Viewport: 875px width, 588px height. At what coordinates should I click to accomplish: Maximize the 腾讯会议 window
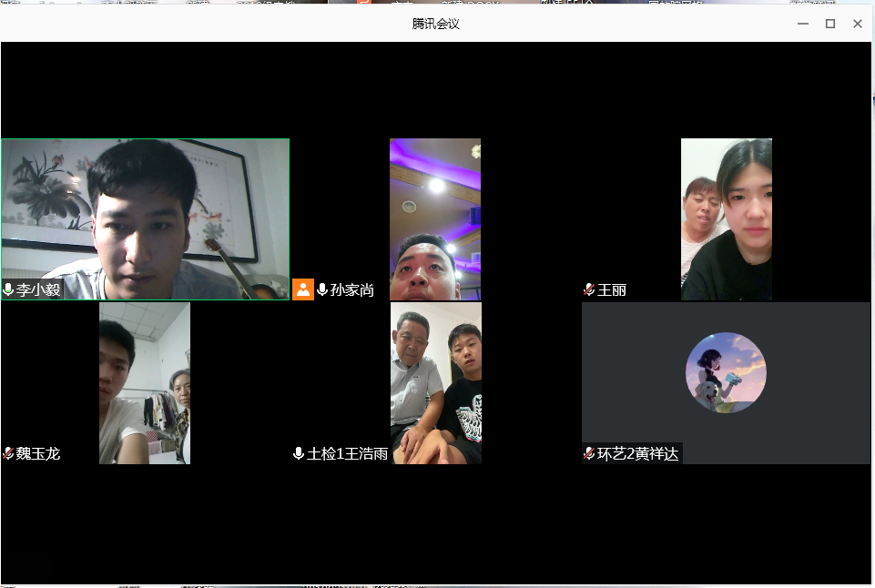(830, 24)
